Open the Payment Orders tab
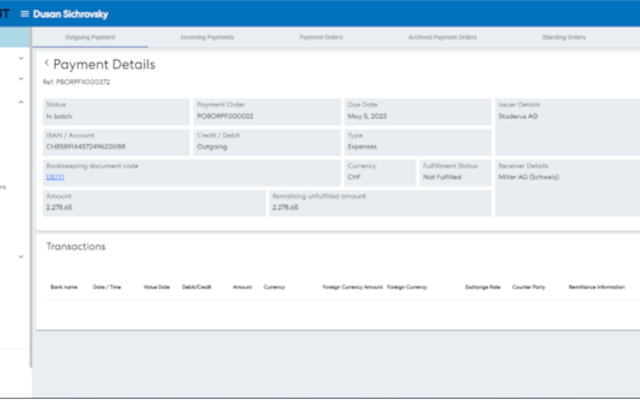Viewport: 640px width, 400px height. tap(321, 37)
